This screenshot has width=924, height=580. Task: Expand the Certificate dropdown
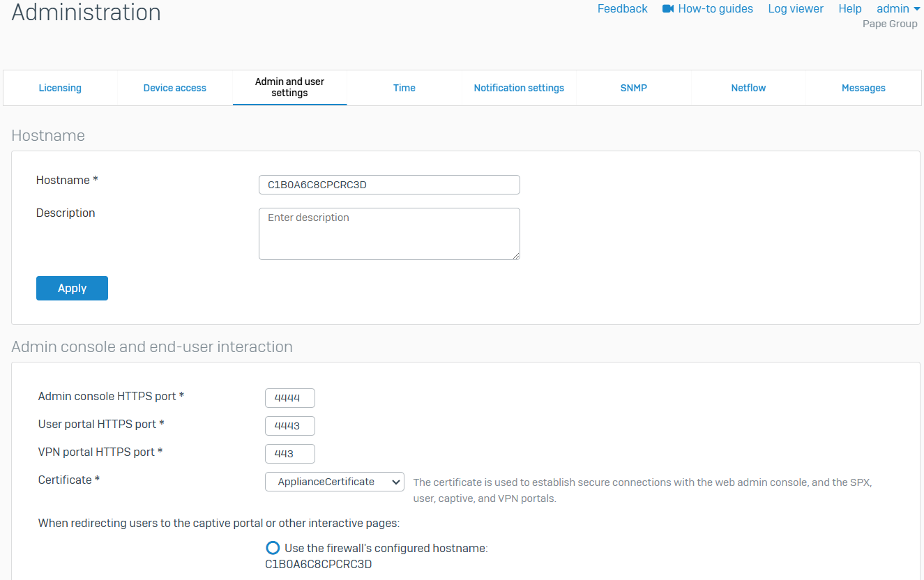point(334,482)
